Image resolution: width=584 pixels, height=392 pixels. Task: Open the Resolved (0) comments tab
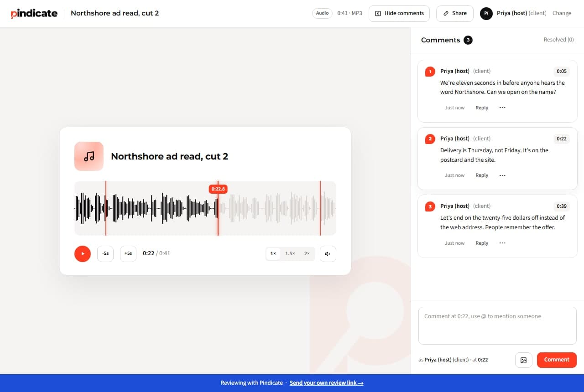558,40
